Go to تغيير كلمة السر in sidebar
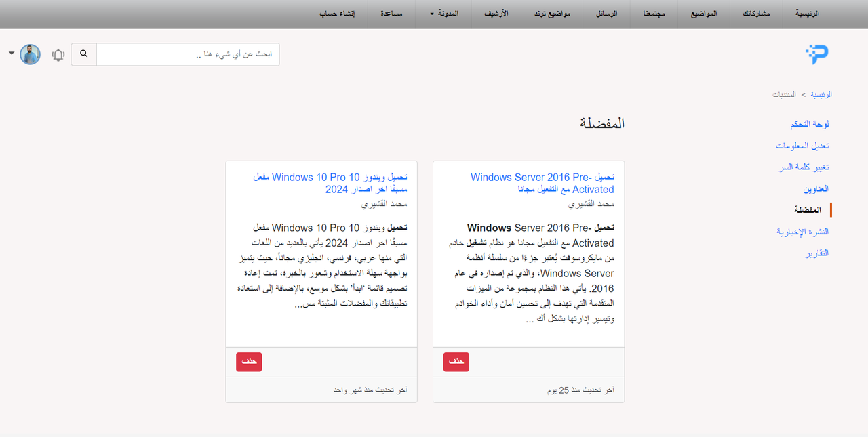This screenshot has height=437, width=868. coord(804,167)
